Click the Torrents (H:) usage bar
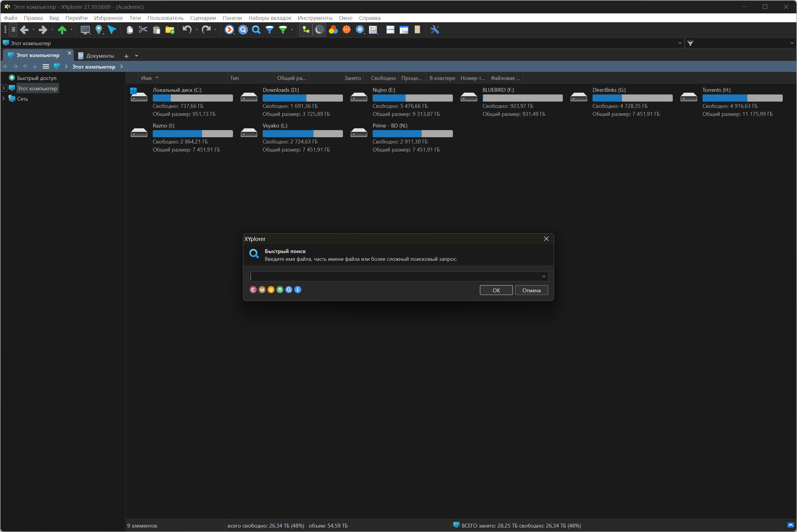797x532 pixels. click(742, 98)
